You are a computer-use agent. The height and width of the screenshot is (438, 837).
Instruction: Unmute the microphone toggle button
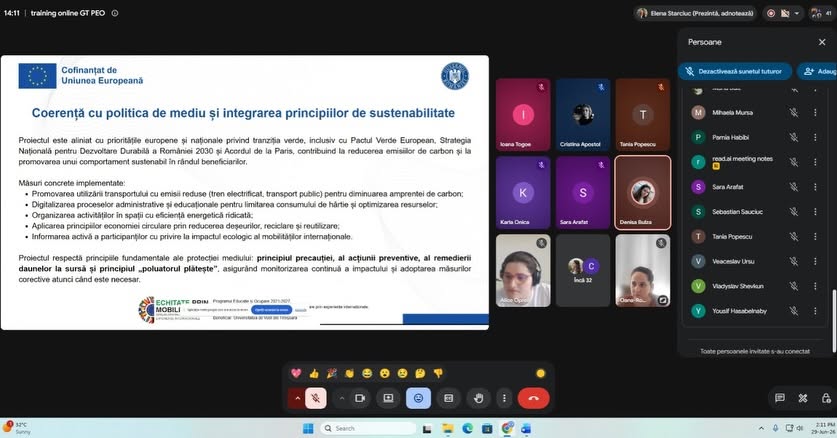pos(316,398)
